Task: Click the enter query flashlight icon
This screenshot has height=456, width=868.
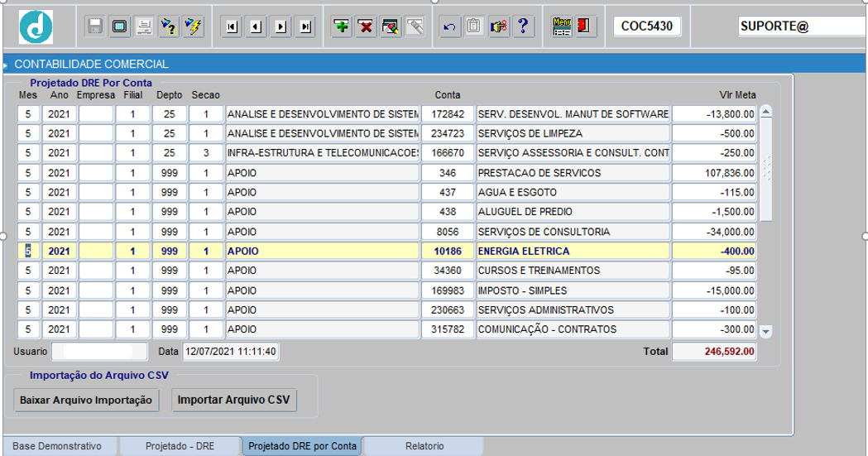Action: click(x=169, y=26)
